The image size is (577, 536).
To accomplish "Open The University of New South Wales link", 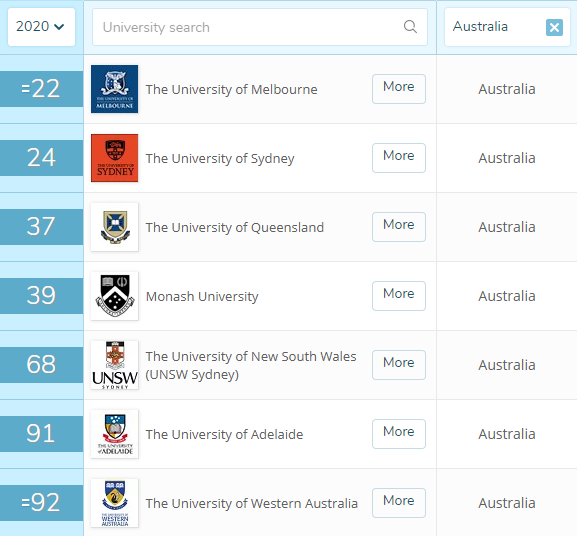I will 251,365.
